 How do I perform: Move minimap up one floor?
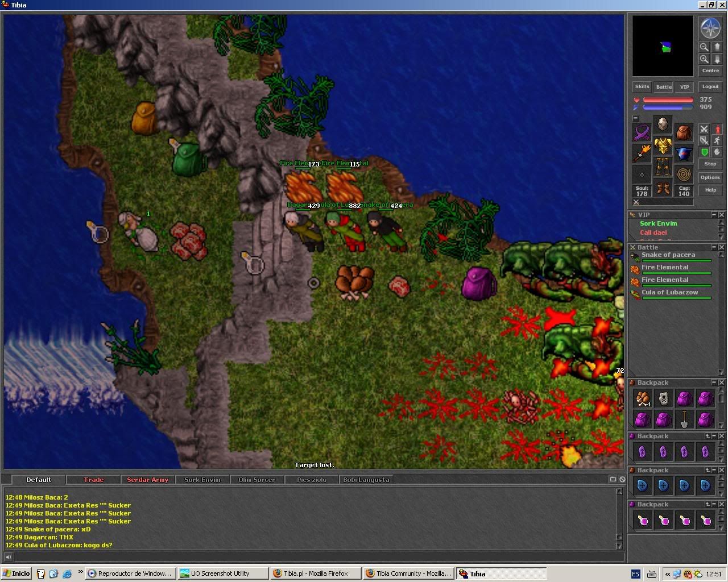[717, 48]
